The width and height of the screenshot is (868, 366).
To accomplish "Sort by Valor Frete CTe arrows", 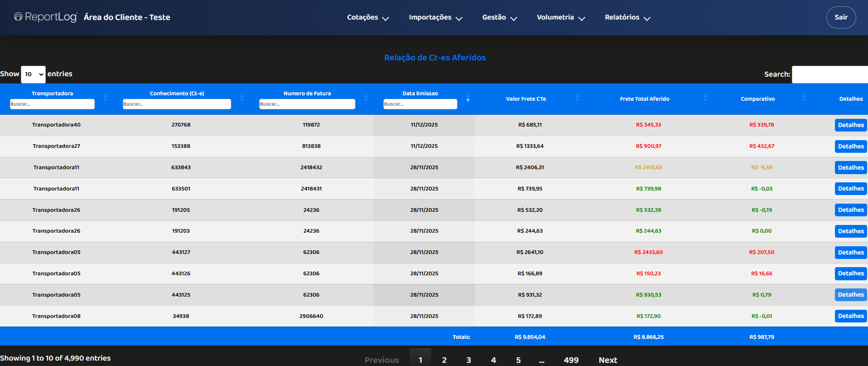I will click(x=577, y=98).
